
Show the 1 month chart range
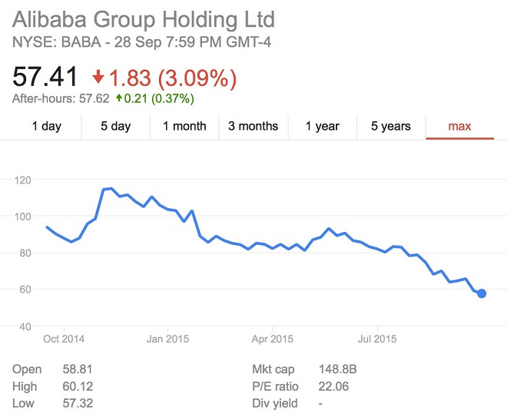click(184, 127)
